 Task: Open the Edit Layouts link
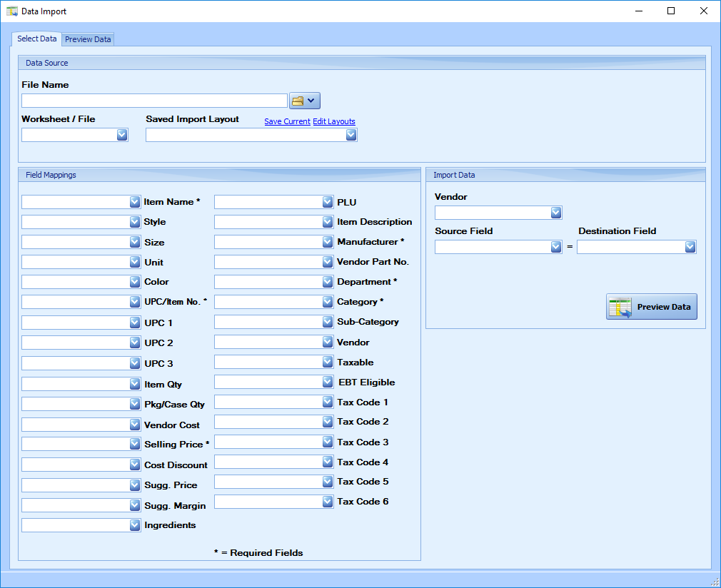point(334,121)
